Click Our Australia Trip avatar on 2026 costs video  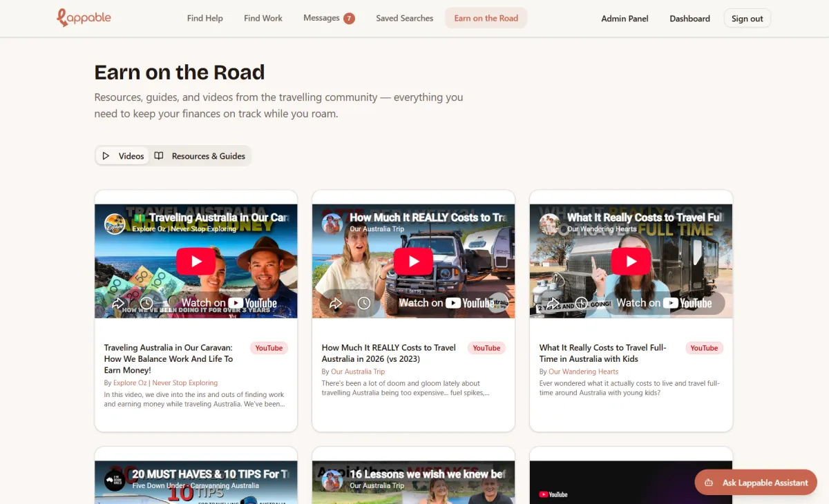pos(332,224)
